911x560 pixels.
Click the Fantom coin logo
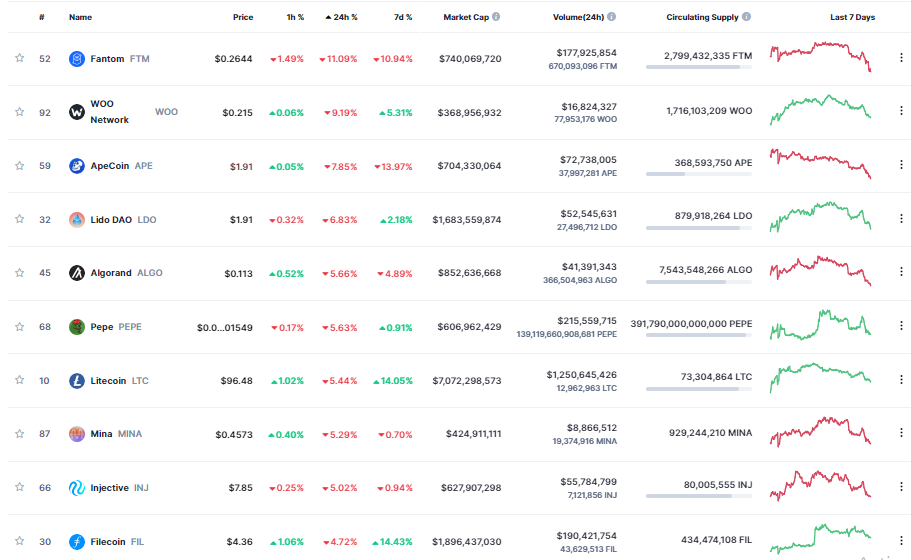pyautogui.click(x=77, y=59)
